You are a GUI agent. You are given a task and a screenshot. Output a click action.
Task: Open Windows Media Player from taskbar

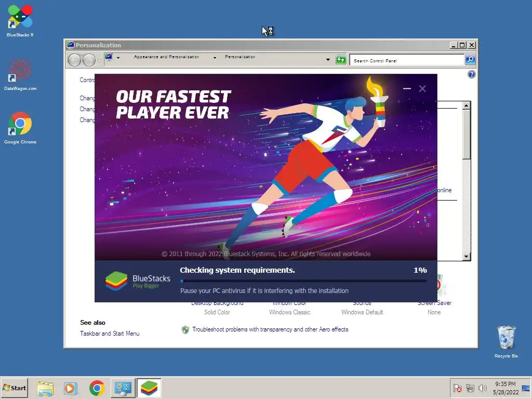point(71,388)
